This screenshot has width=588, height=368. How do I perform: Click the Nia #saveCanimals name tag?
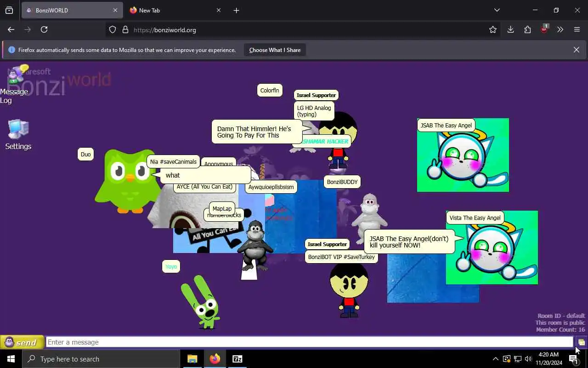pos(173,161)
